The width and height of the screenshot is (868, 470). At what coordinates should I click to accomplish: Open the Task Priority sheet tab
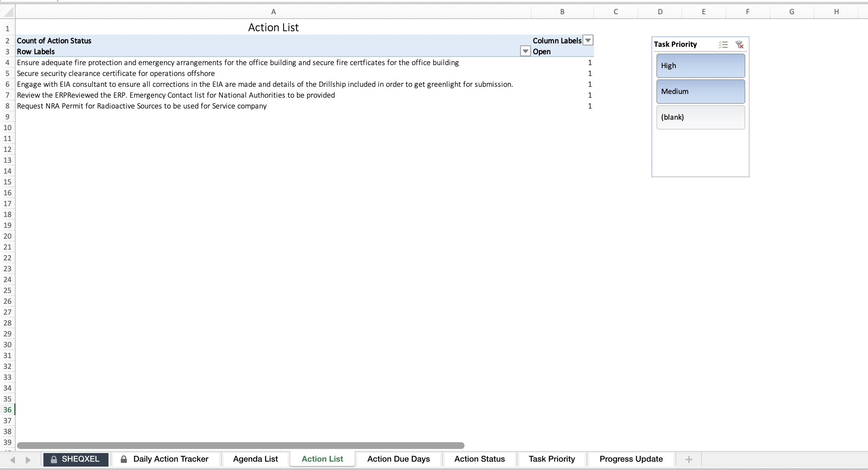(x=552, y=459)
